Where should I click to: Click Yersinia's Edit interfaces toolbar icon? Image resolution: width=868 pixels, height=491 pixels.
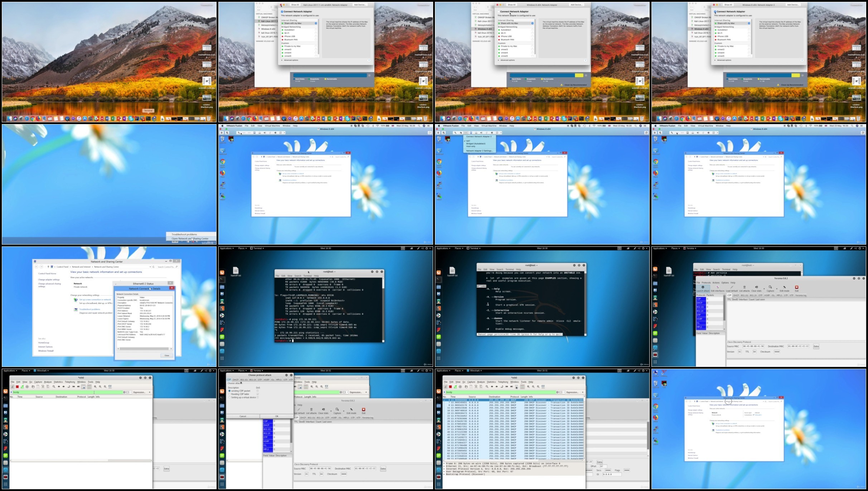[x=717, y=289]
